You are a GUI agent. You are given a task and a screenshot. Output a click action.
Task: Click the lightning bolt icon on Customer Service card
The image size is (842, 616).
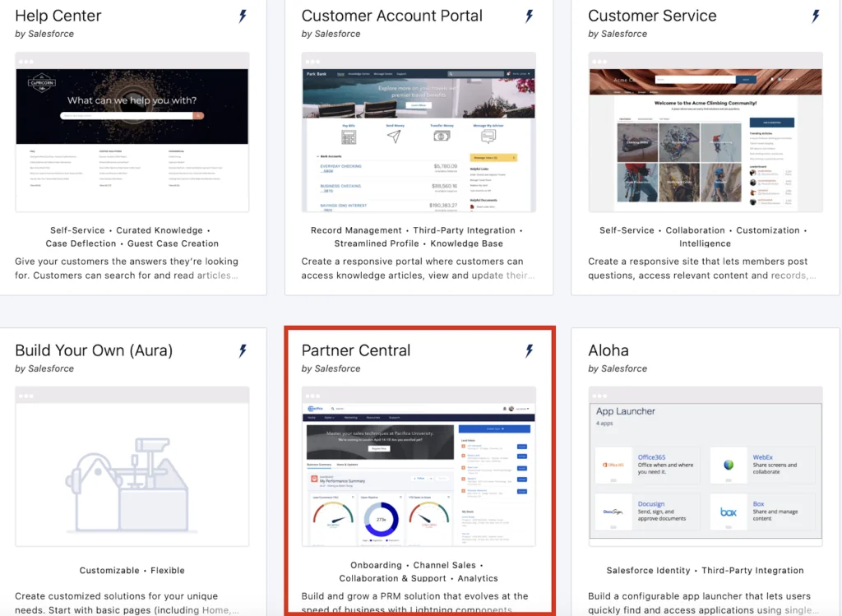(816, 16)
